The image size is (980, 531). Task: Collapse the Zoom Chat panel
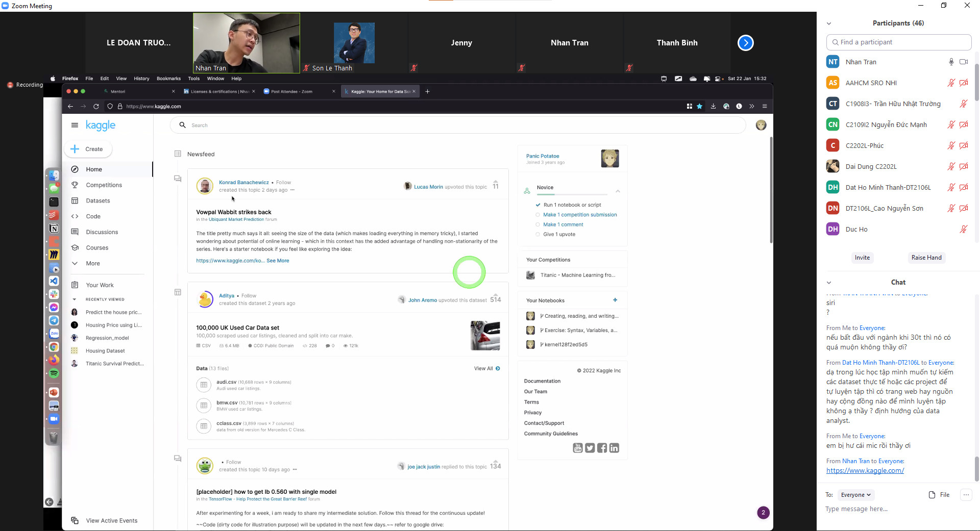[829, 283]
